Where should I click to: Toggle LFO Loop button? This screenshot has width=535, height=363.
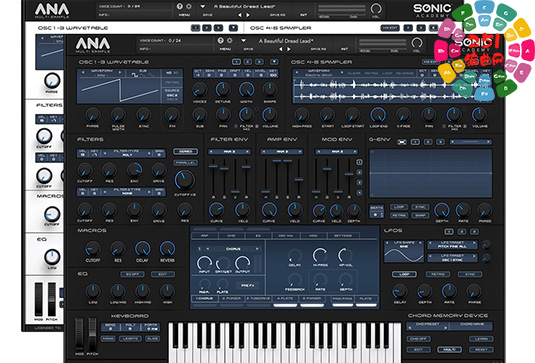pyautogui.click(x=404, y=274)
